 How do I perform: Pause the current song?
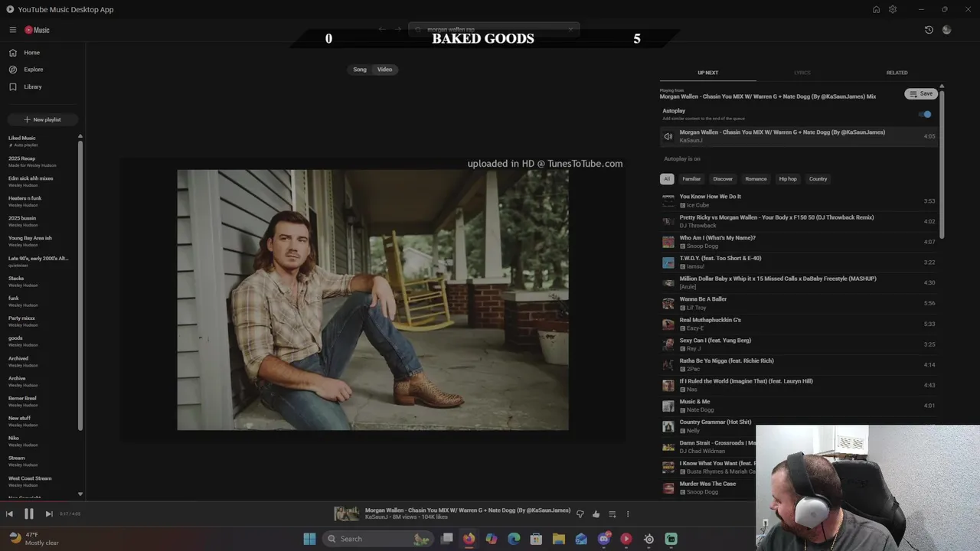(29, 514)
